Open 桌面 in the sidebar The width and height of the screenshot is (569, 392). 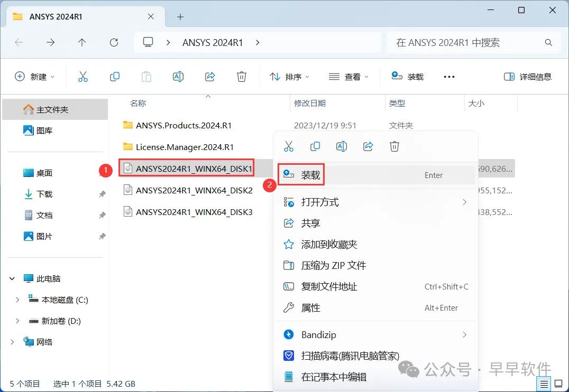click(55, 173)
